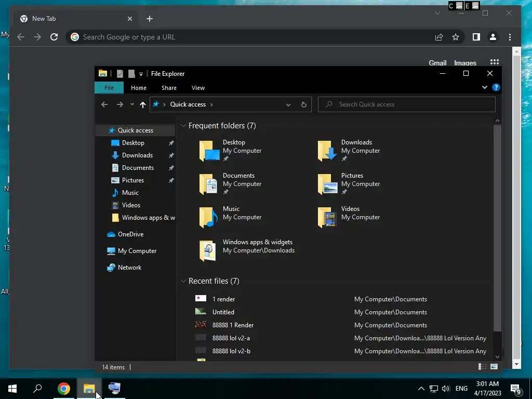The height and width of the screenshot is (399, 532).
Task: Click Properties icon in quick access toolbar
Action: (120, 74)
